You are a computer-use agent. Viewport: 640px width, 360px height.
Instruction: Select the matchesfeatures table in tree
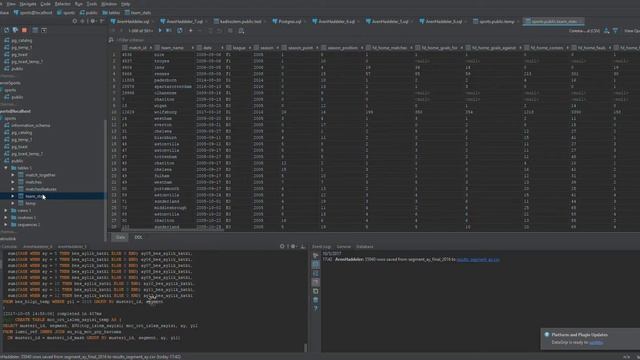click(x=40, y=189)
